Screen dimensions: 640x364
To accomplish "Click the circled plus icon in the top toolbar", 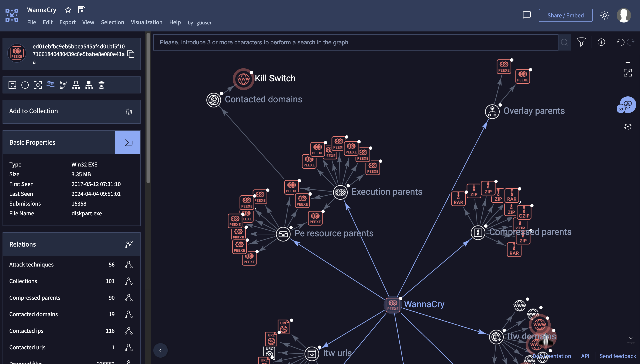I will click(601, 42).
